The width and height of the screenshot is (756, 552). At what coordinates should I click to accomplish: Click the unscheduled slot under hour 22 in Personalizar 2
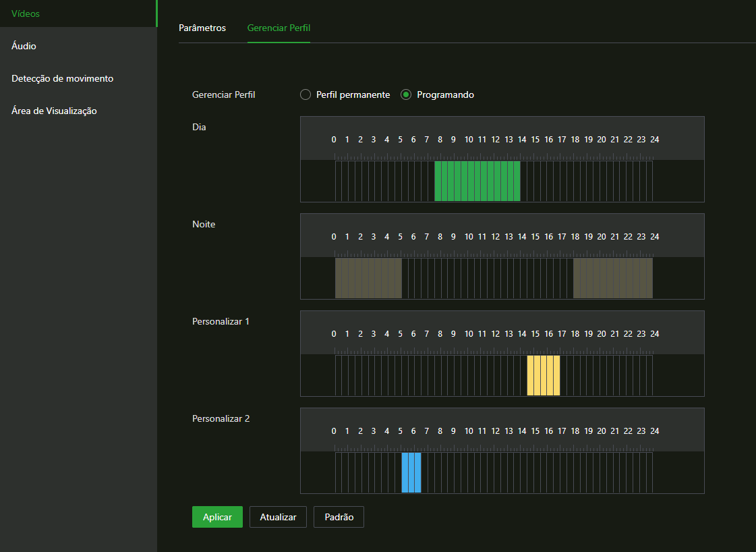(629, 472)
